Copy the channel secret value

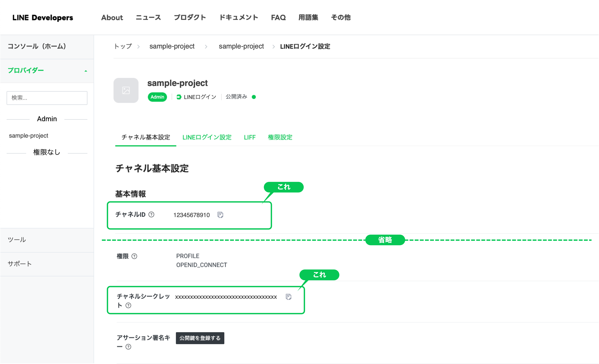coord(288,297)
